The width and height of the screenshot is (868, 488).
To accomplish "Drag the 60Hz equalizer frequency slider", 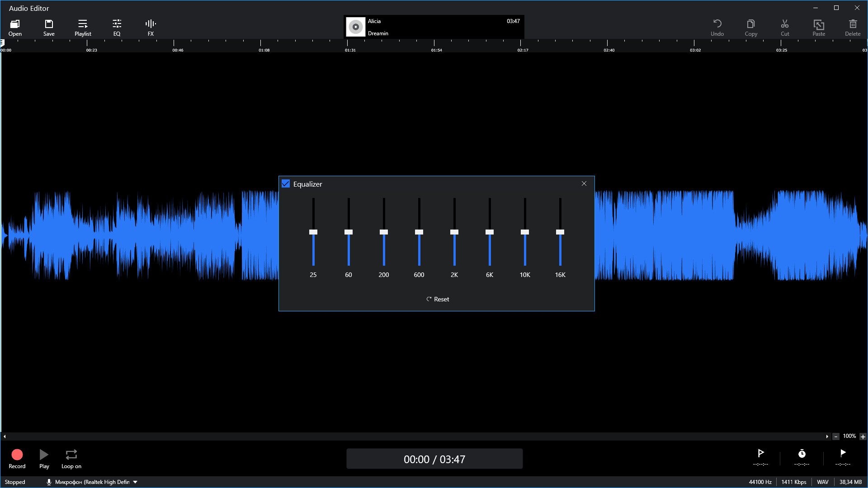I will [348, 232].
